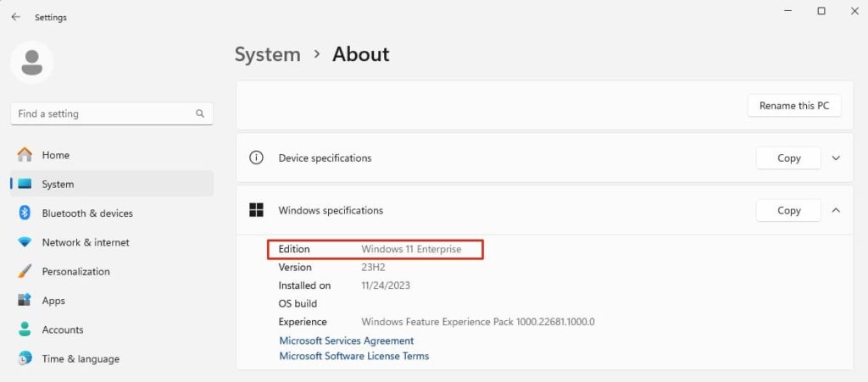Collapse the Windows specifications section
The height and width of the screenshot is (382, 868).
coord(836,210)
